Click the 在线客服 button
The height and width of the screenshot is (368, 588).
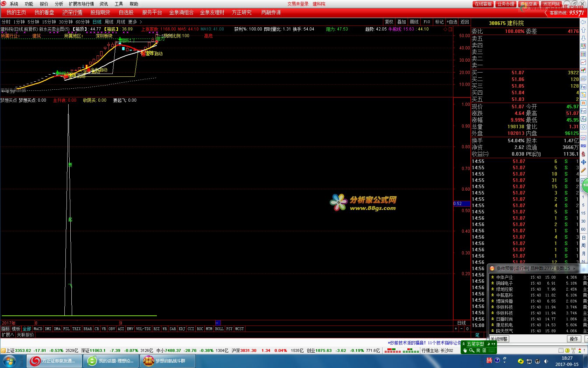pyautogui.click(x=483, y=4)
